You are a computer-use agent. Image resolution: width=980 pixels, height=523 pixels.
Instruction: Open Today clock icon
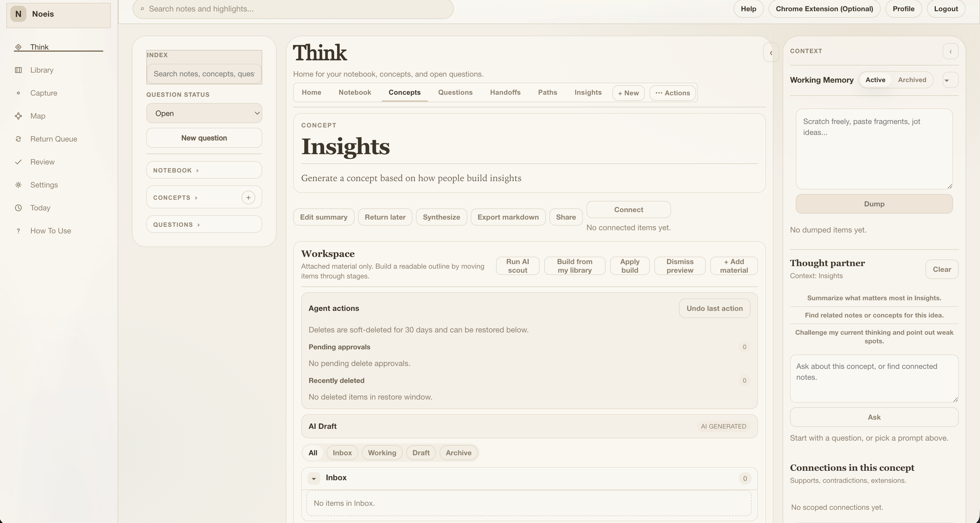point(18,208)
